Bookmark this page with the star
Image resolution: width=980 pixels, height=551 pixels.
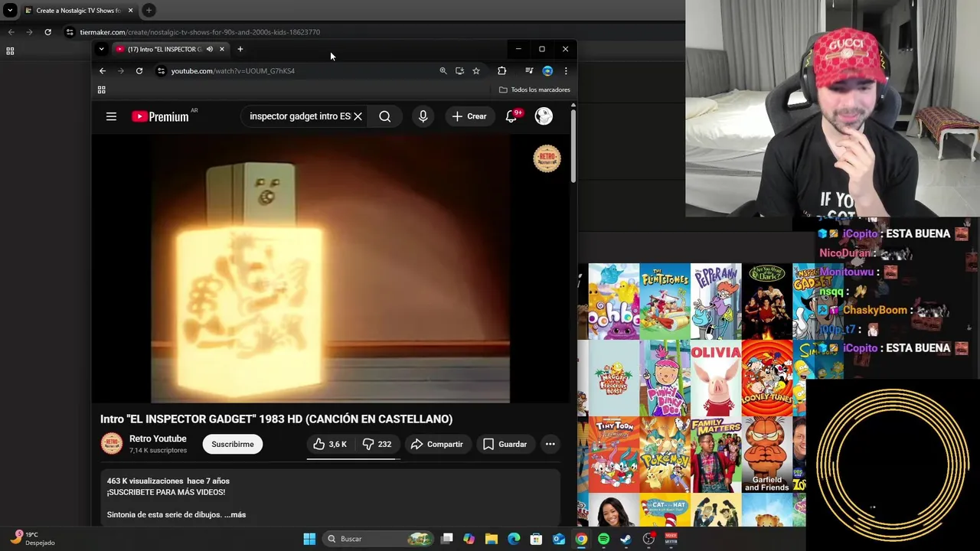[476, 71]
